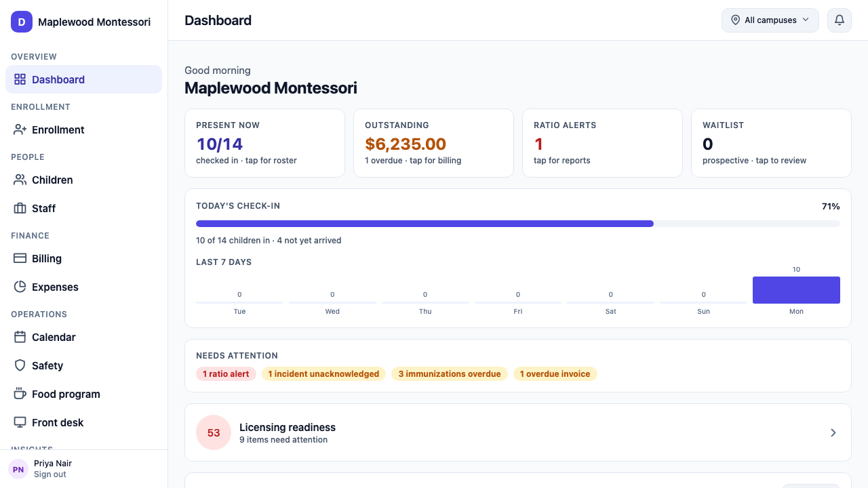Open notifications with the bell icon
The height and width of the screenshot is (488, 868).
click(840, 20)
